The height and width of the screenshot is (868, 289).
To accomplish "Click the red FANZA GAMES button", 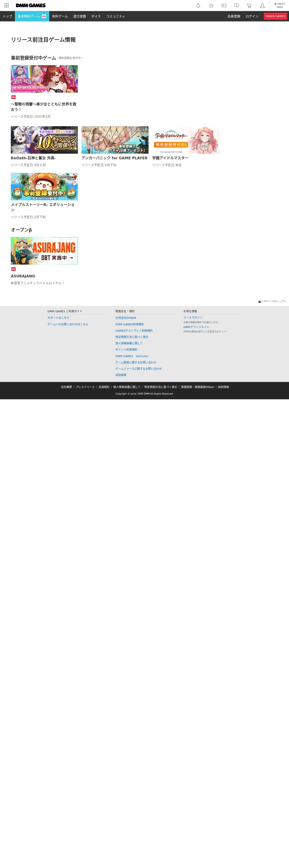I will coord(275,16).
